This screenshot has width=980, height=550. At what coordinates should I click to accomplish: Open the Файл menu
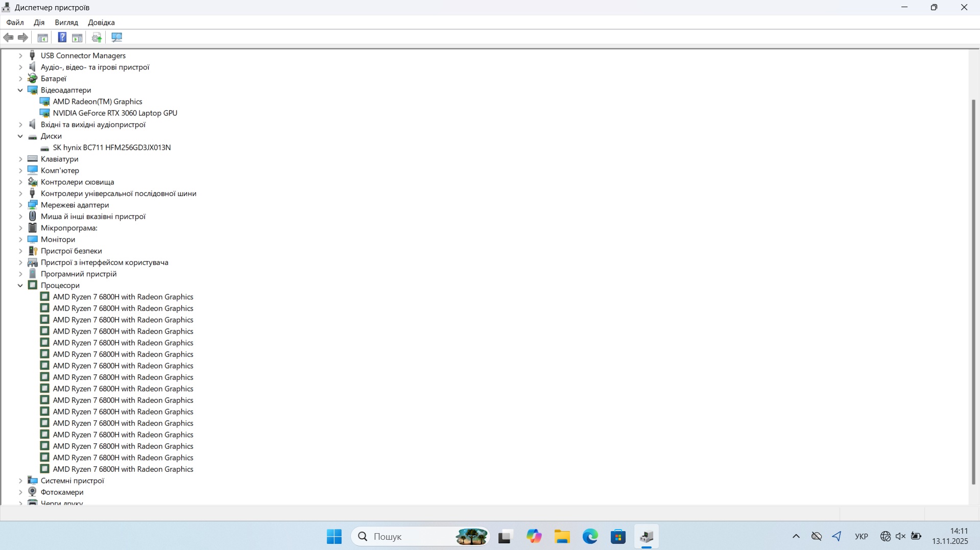click(15, 22)
